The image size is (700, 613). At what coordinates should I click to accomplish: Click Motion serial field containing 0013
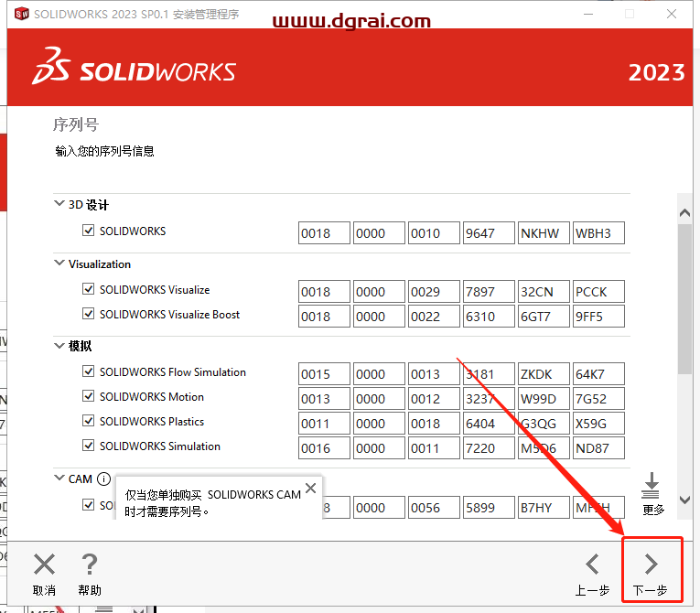point(324,398)
